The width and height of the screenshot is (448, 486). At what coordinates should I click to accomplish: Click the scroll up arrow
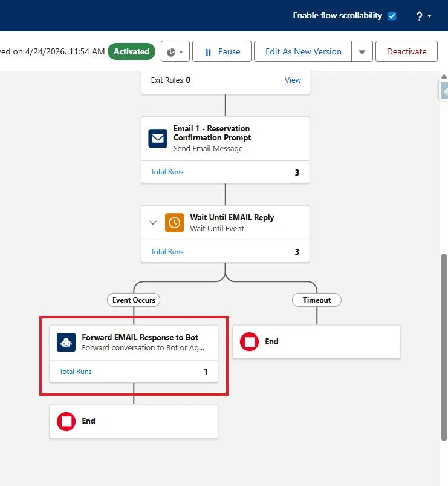[x=444, y=76]
